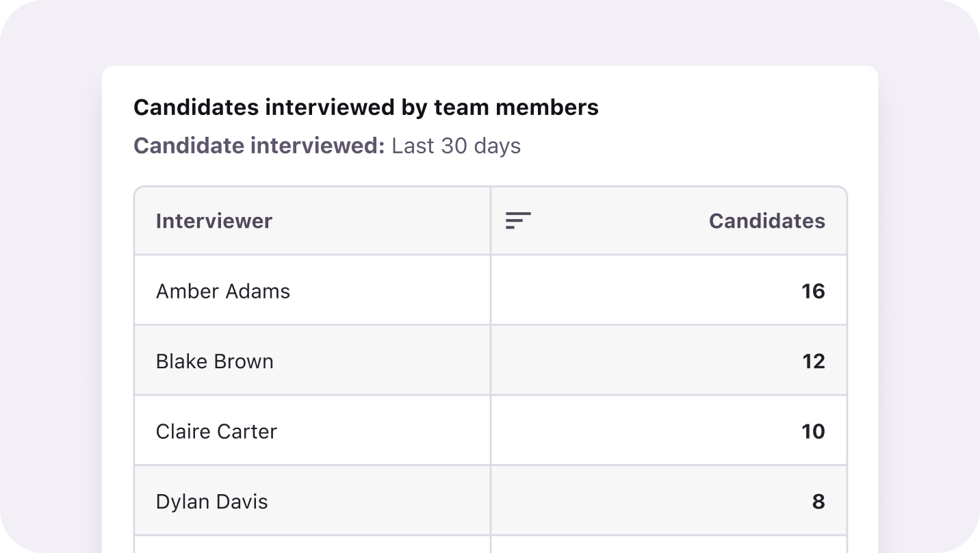Click candidate count 10 for Claire Carter
980x553 pixels.
(x=813, y=431)
